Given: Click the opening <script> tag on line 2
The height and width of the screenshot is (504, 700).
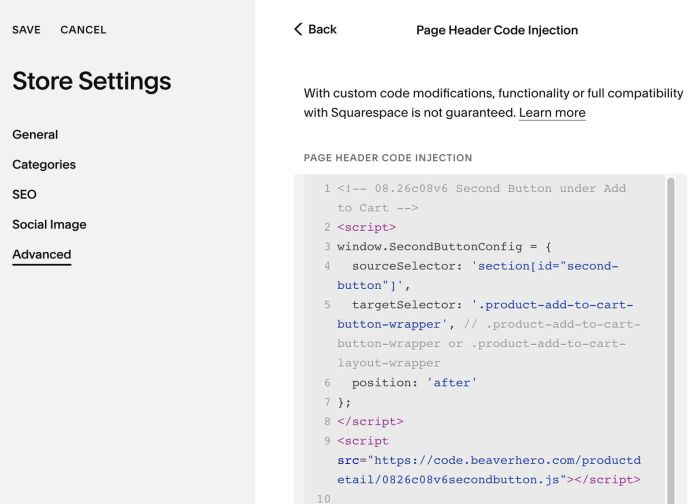Looking at the screenshot, I should point(367,227).
